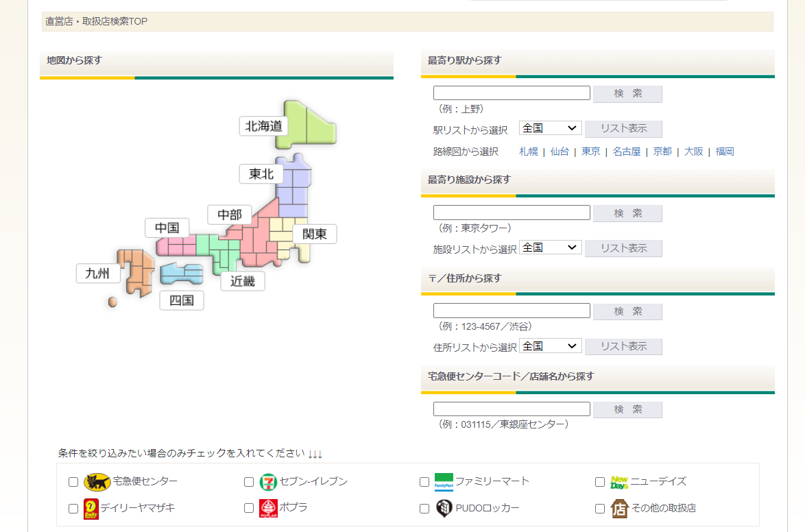Screen dimensions: 805x532
Task: Open the 札幌 route map link
Action: (x=528, y=152)
